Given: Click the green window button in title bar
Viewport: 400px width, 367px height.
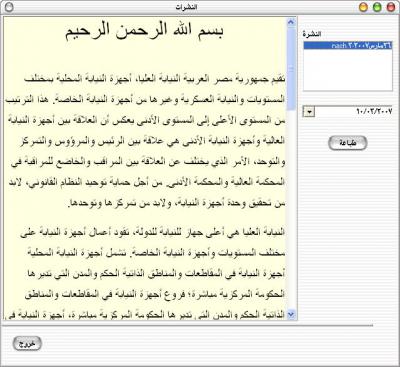Looking at the screenshot, I should pos(377,7).
